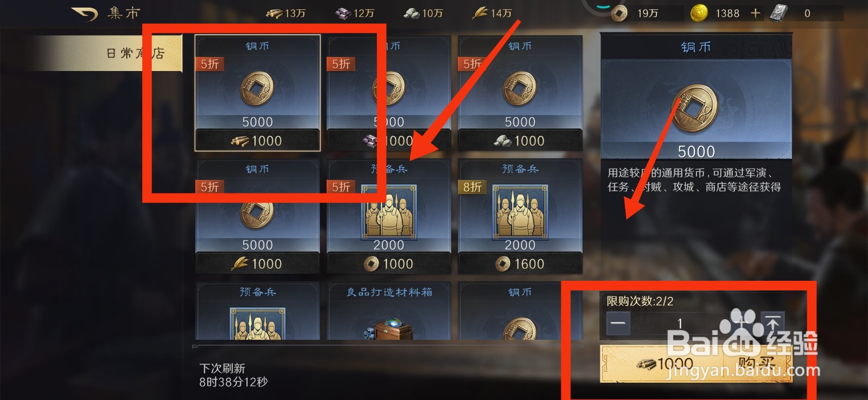Add gold with the plus icon
Image resolution: width=868 pixels, height=400 pixels.
pyautogui.click(x=755, y=13)
